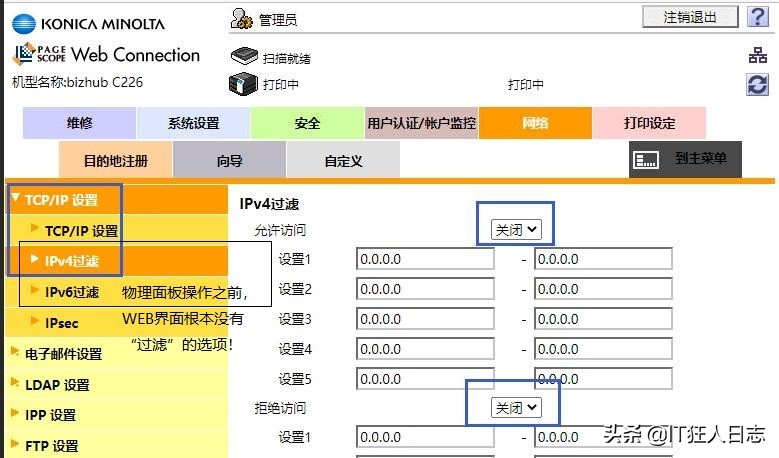Click the scanner ready status icon
Image resolution: width=779 pixels, height=458 pixels.
coord(244,56)
